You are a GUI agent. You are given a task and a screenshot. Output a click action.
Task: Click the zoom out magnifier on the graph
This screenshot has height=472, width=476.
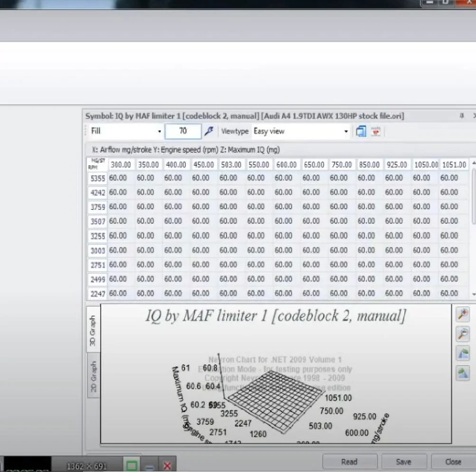(463, 334)
